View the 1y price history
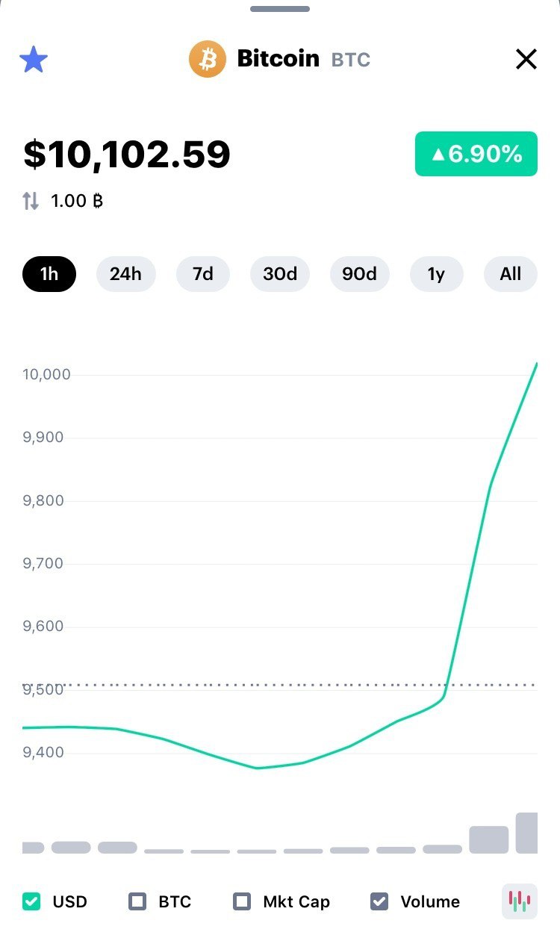 click(x=436, y=274)
